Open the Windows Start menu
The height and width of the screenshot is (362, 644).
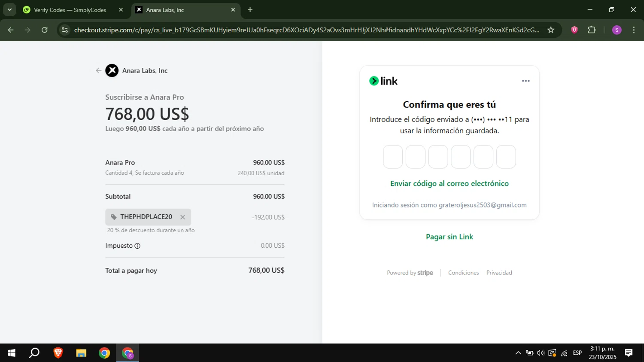click(12, 353)
